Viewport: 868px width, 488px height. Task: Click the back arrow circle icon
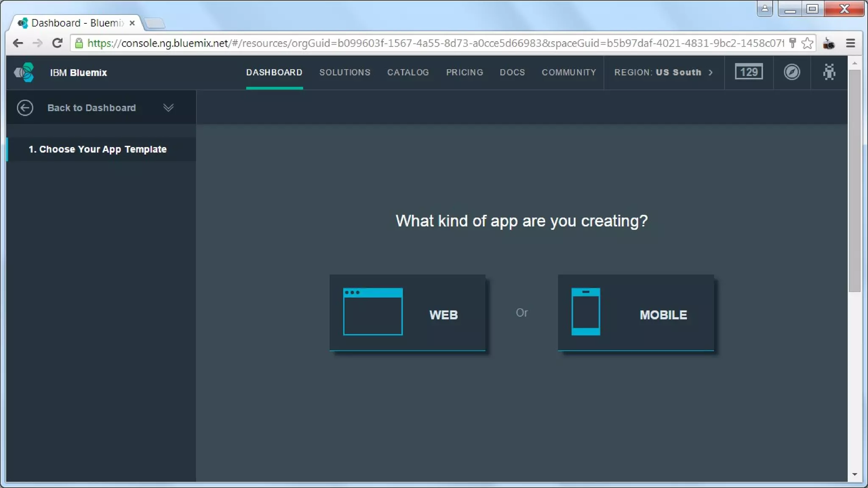(25, 108)
